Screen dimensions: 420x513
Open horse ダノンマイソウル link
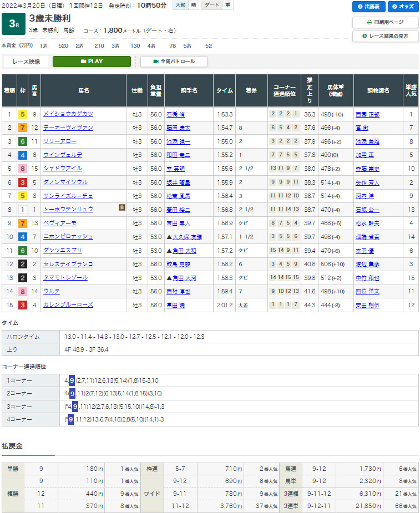[x=65, y=182]
